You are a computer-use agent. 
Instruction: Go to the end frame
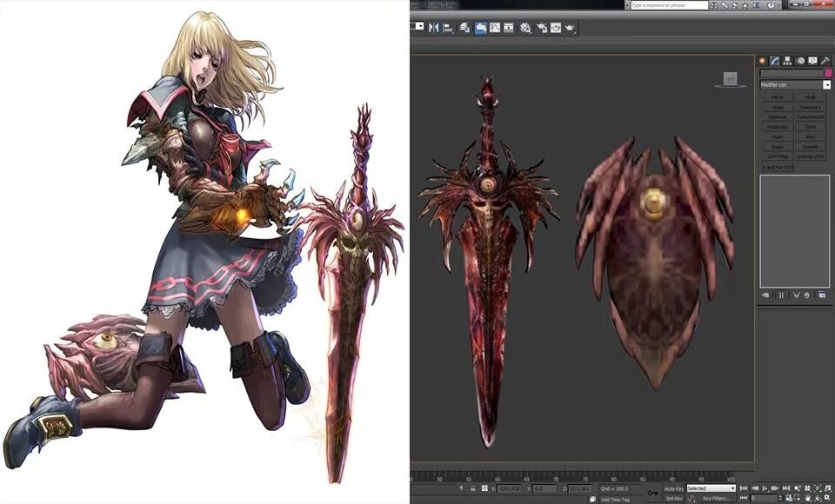pyautogui.click(x=786, y=488)
